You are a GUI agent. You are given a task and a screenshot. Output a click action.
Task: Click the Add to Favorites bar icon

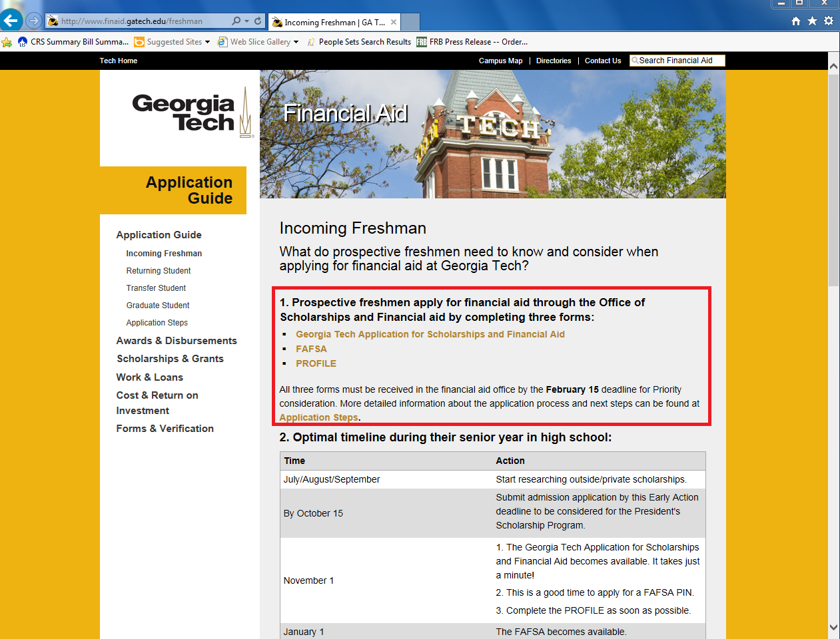coord(7,42)
